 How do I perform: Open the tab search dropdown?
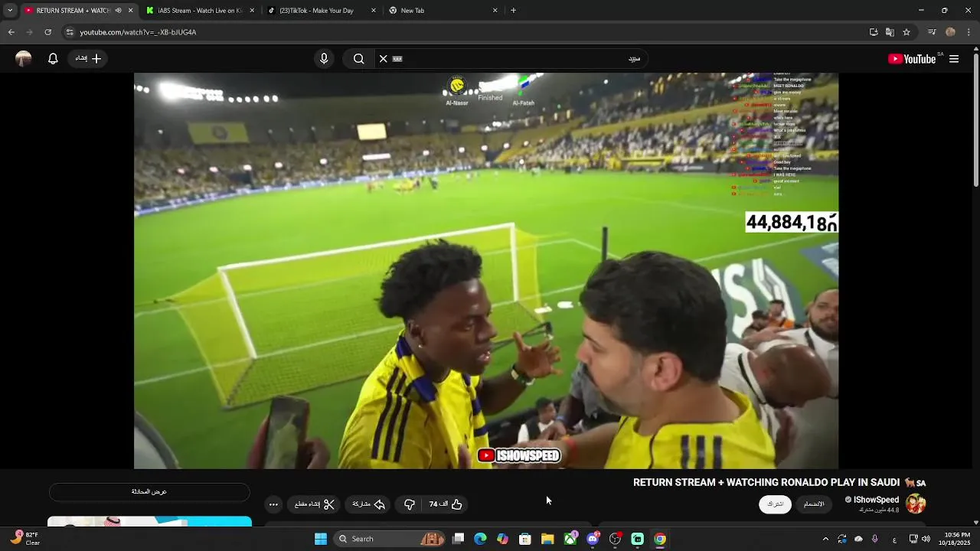10,11
